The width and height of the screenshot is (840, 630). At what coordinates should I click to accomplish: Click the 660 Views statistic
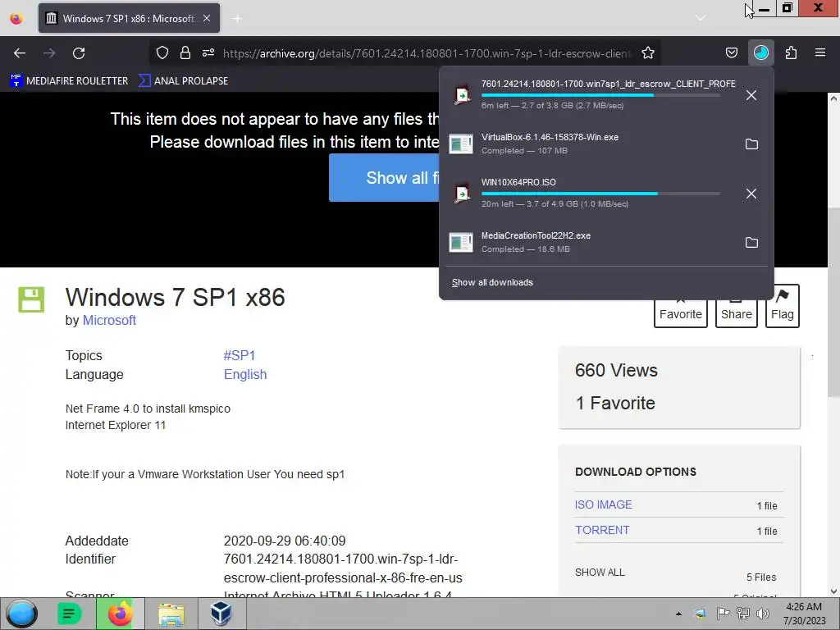coord(616,370)
